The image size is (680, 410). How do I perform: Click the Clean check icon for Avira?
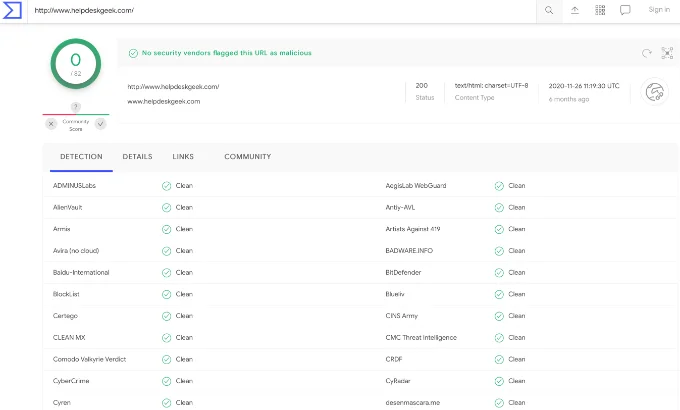[x=167, y=251]
